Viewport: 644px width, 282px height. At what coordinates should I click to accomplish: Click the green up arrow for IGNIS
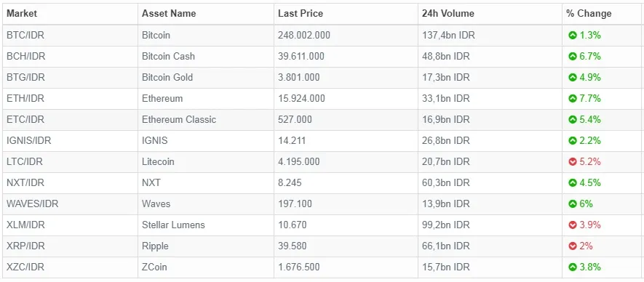pyautogui.click(x=573, y=140)
